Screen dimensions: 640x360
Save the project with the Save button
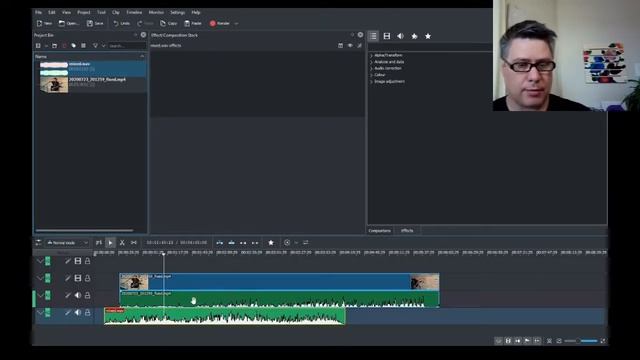coord(95,23)
